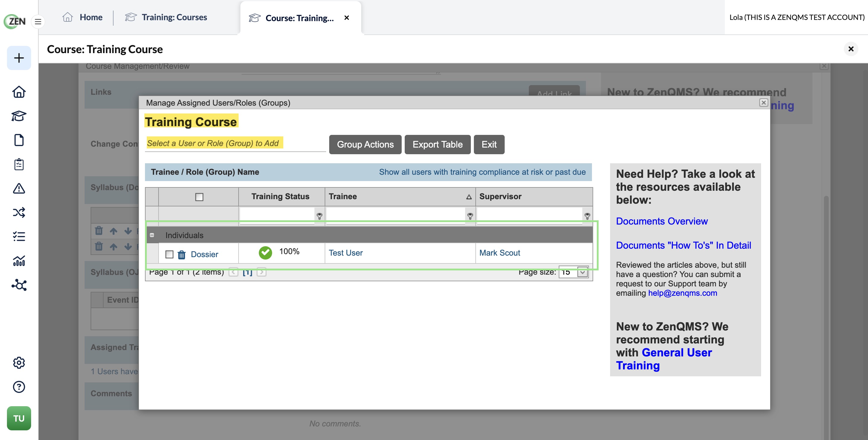Open the Mark Scout supervisor link

point(499,253)
